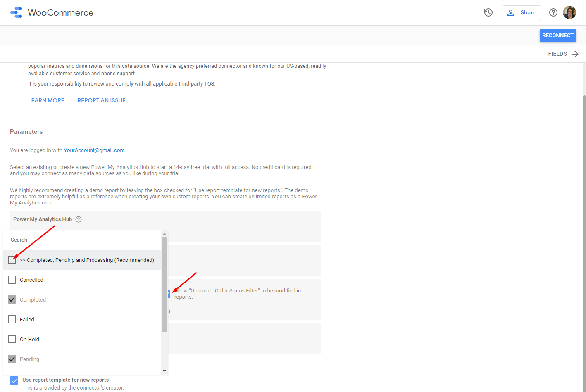Screen dimensions: 586x392
Task: Open the LEARN MORE link
Action: click(x=46, y=100)
